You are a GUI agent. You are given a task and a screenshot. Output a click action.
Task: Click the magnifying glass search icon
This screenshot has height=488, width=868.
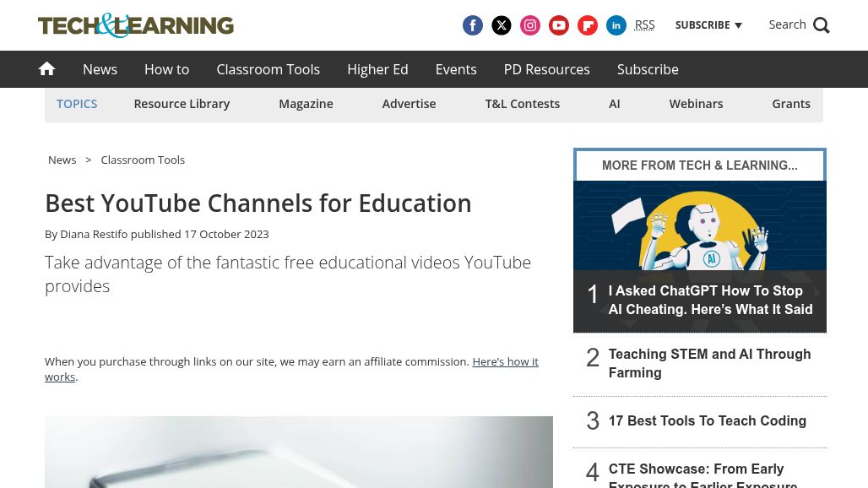click(x=821, y=25)
